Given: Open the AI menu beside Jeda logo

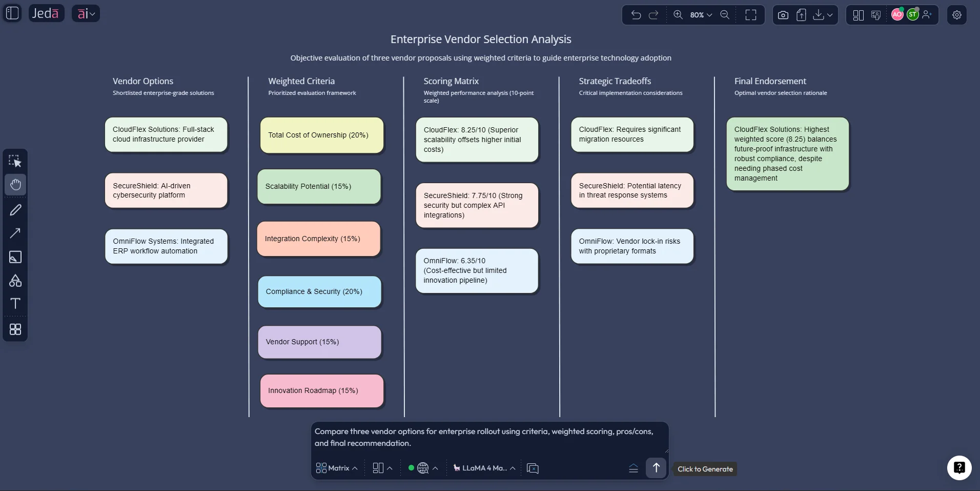Looking at the screenshot, I should click(86, 13).
